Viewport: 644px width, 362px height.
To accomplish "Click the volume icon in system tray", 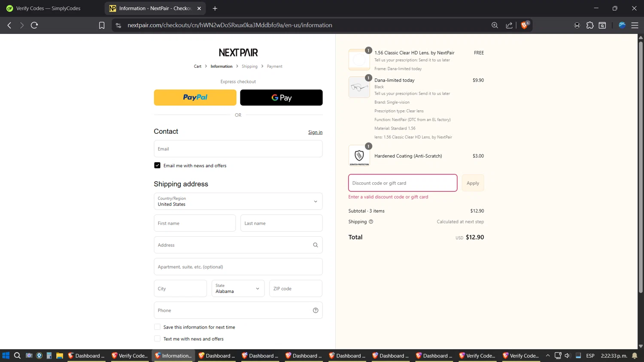I will point(568,356).
